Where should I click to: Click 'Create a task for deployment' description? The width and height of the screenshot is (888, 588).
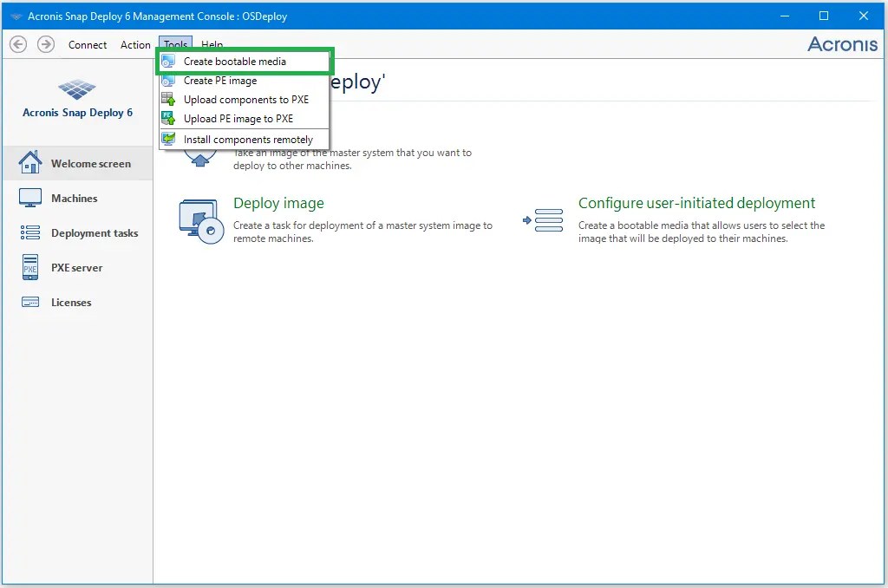362,232
